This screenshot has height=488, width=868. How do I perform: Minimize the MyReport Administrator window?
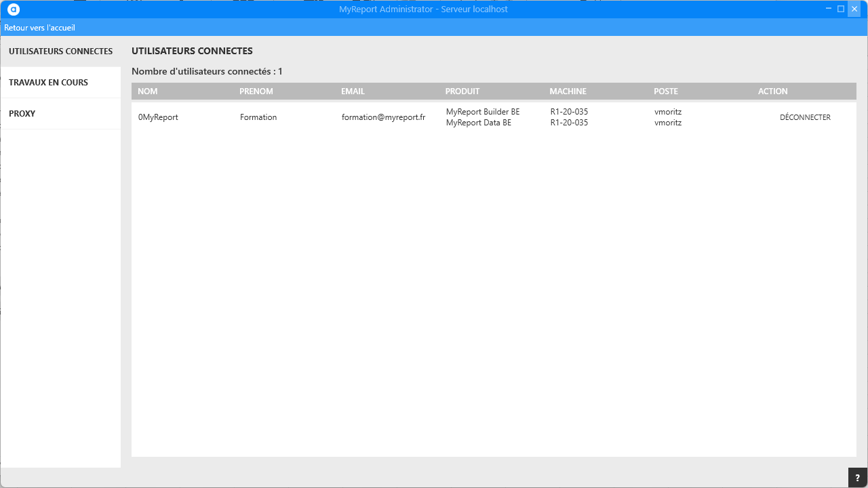tap(828, 9)
